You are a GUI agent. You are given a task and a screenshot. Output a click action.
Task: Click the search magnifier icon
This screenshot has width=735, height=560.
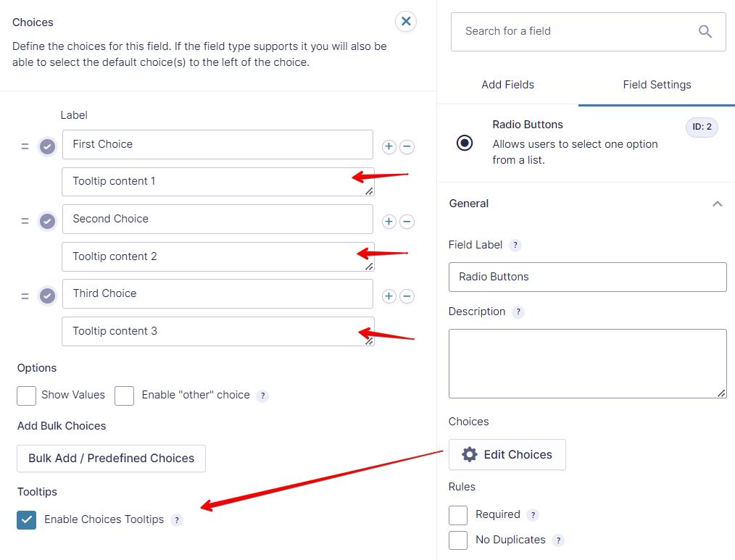point(705,31)
